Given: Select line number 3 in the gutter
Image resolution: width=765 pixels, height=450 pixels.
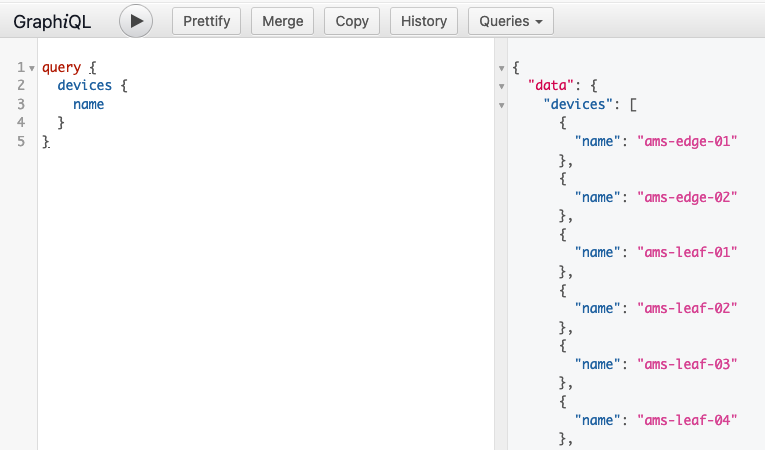Looking at the screenshot, I should [x=21, y=104].
